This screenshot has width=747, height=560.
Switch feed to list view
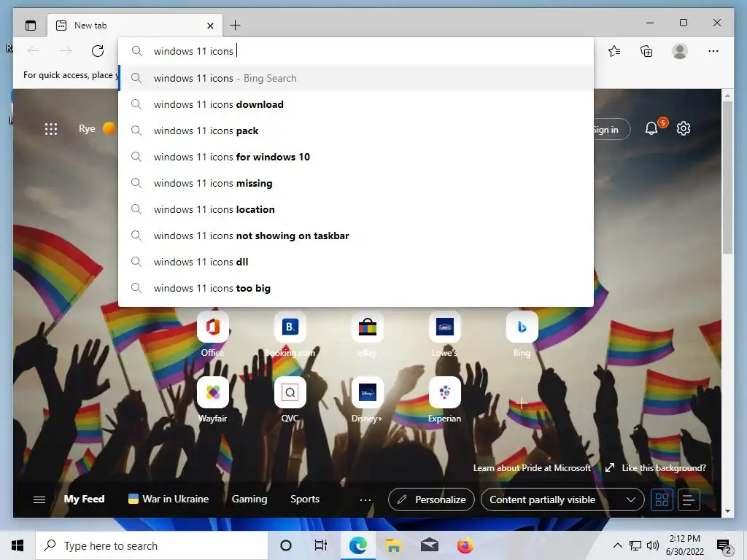(x=689, y=499)
